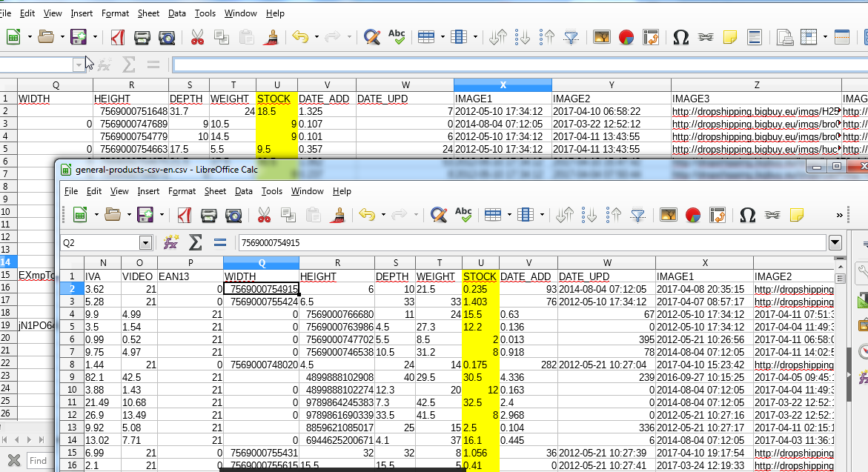Open New dropdown arrow in front window
The image size is (868, 472).
(96, 215)
